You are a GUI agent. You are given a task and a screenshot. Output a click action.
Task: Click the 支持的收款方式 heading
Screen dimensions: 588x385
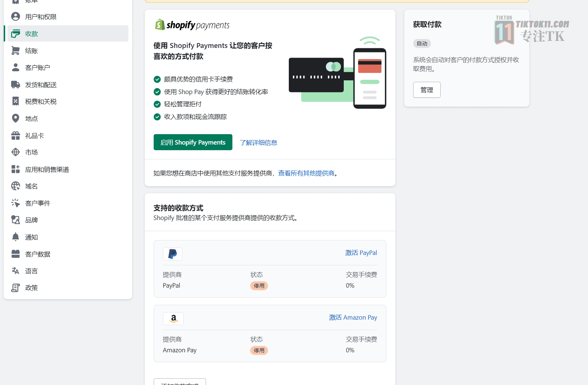tap(179, 208)
